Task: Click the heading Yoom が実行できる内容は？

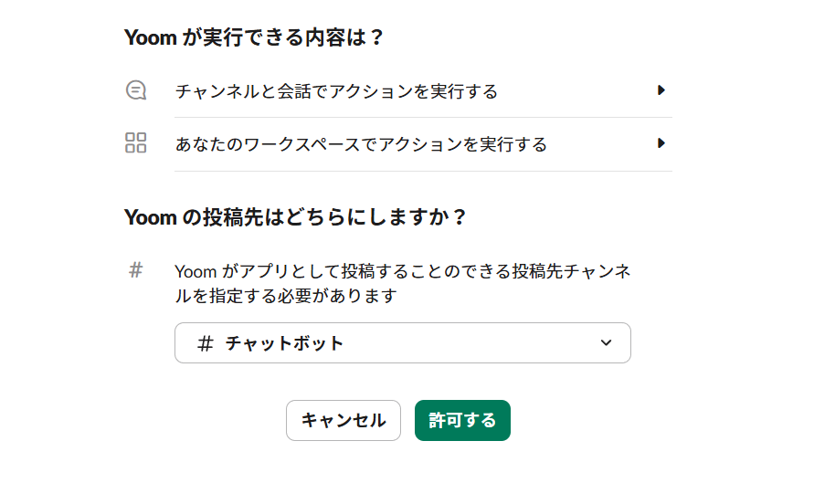Action: (253, 38)
